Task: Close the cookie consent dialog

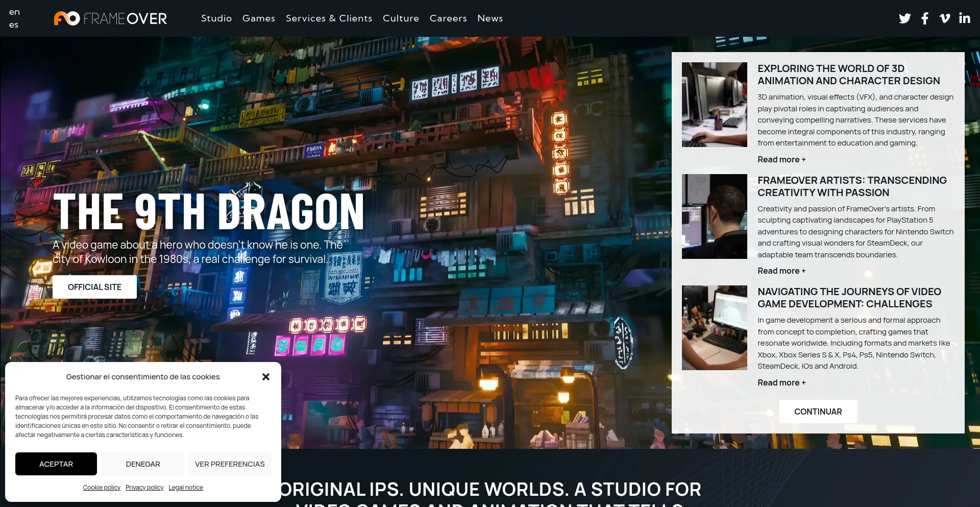Action: (265, 376)
